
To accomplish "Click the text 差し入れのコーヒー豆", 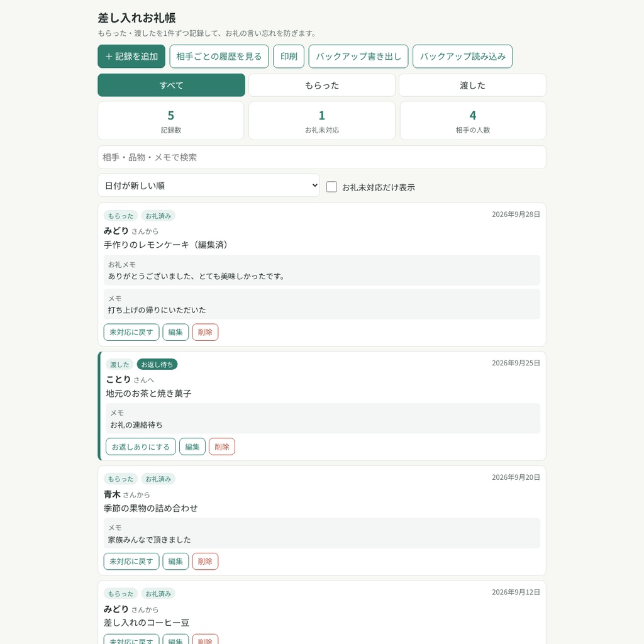I will [147, 623].
